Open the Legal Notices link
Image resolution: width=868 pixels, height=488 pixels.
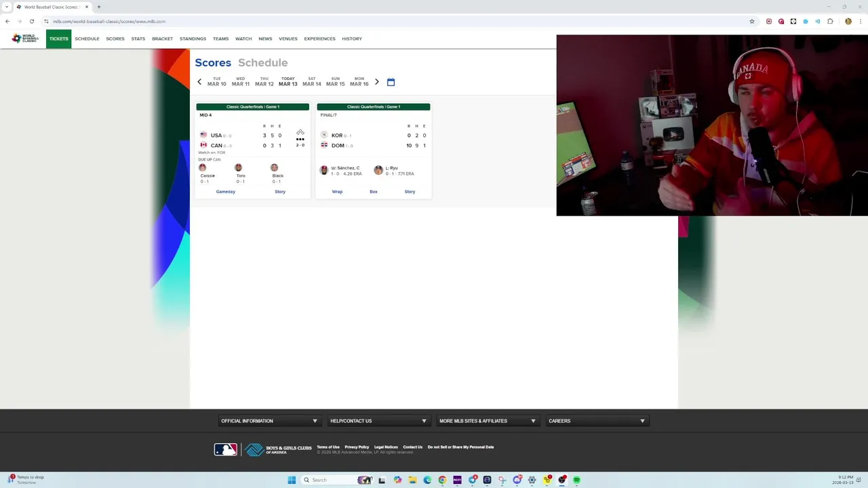386,447
